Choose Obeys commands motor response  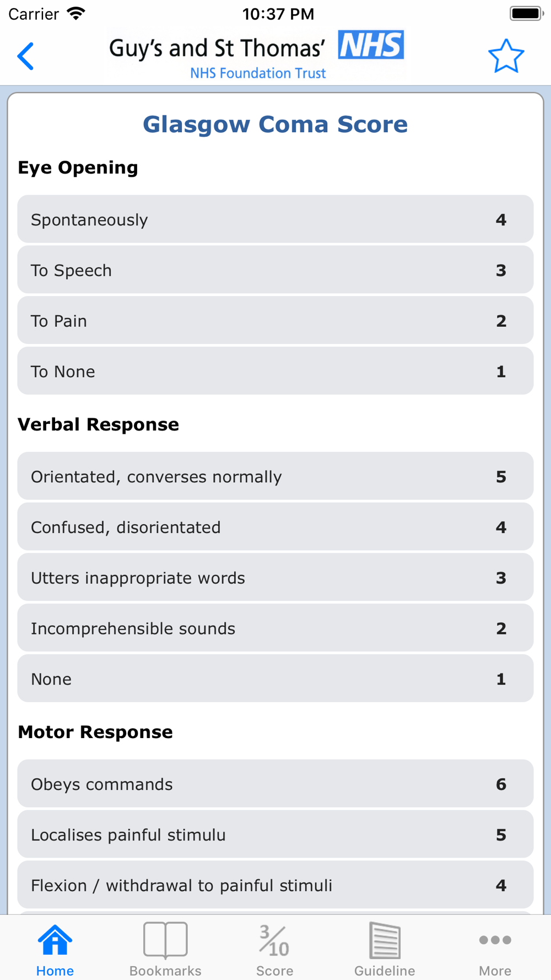coord(275,784)
